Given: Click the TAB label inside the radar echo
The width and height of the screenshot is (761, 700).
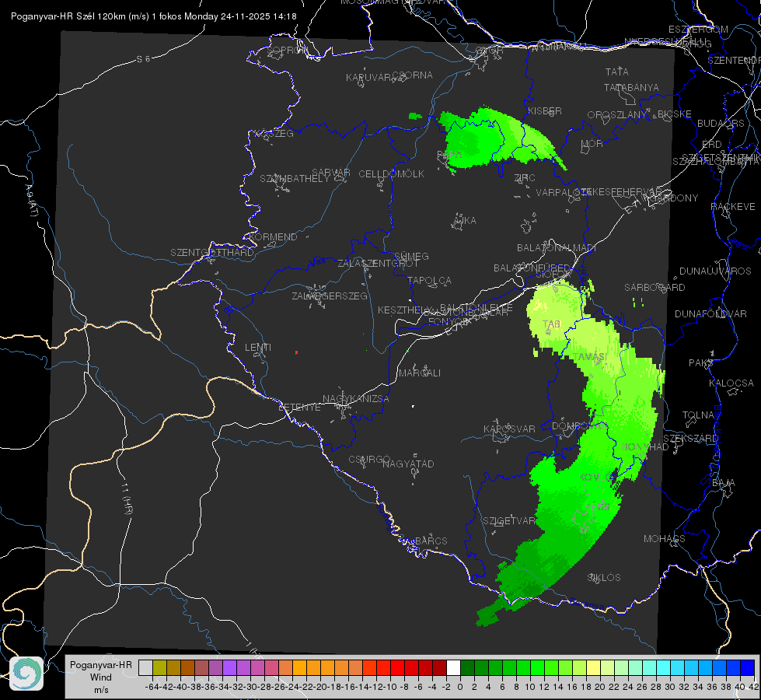Looking at the screenshot, I should click(x=551, y=324).
